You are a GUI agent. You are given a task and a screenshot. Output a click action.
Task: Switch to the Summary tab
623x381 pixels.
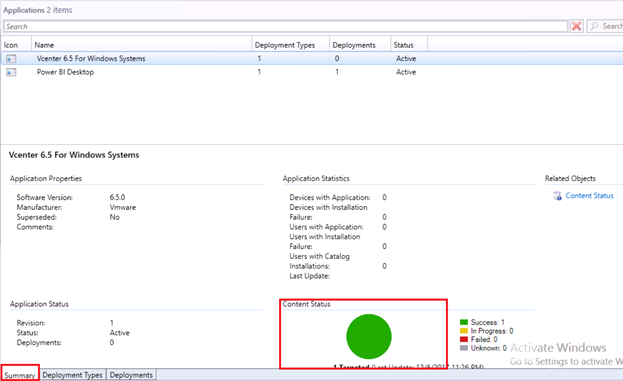coord(20,375)
